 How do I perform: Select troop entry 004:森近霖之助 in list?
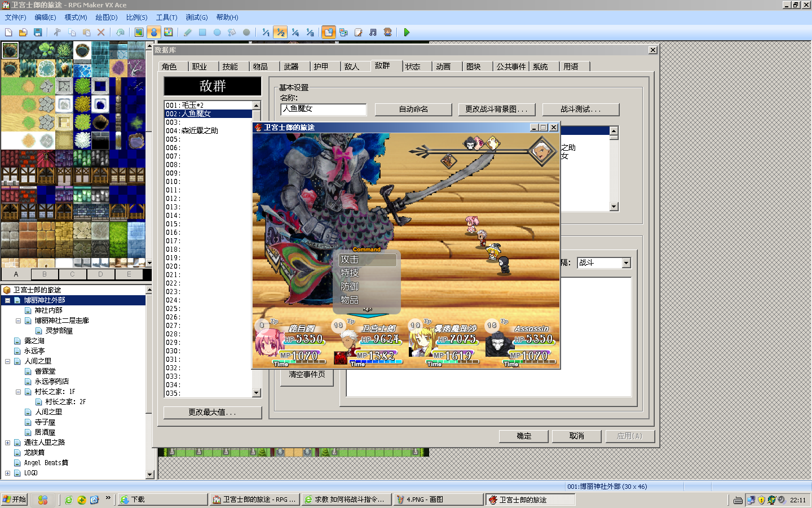(x=208, y=130)
